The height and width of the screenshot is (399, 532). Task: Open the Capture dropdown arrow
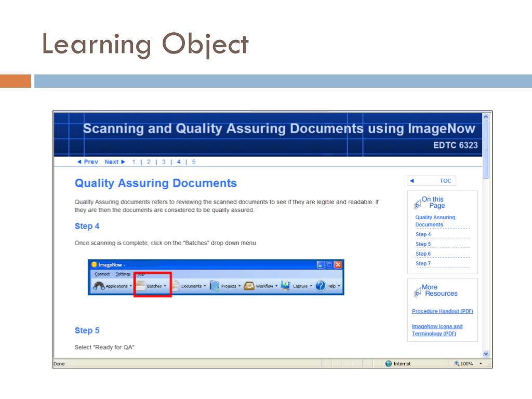tap(311, 286)
